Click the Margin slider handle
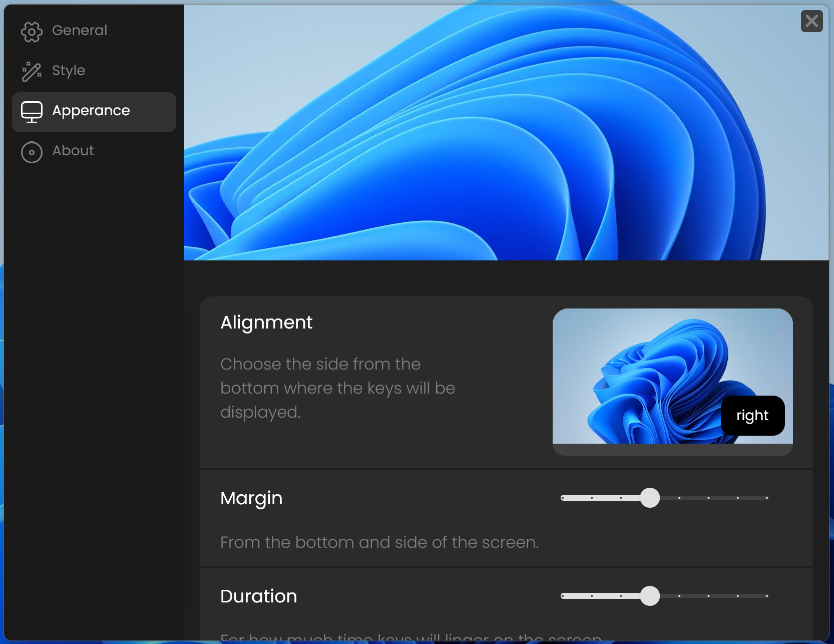The image size is (834, 644). click(650, 498)
